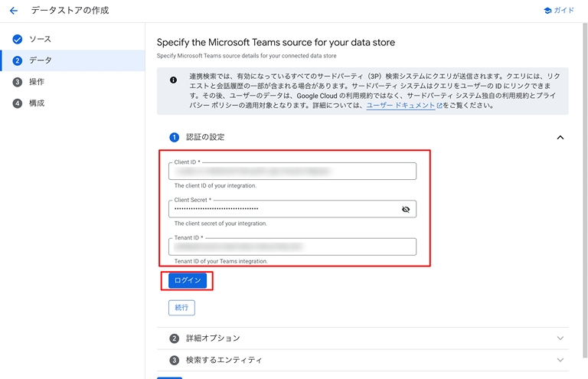The width and height of the screenshot is (588, 379).
Task: Click the 詳細オプション section title
Action: pyautogui.click(x=213, y=338)
